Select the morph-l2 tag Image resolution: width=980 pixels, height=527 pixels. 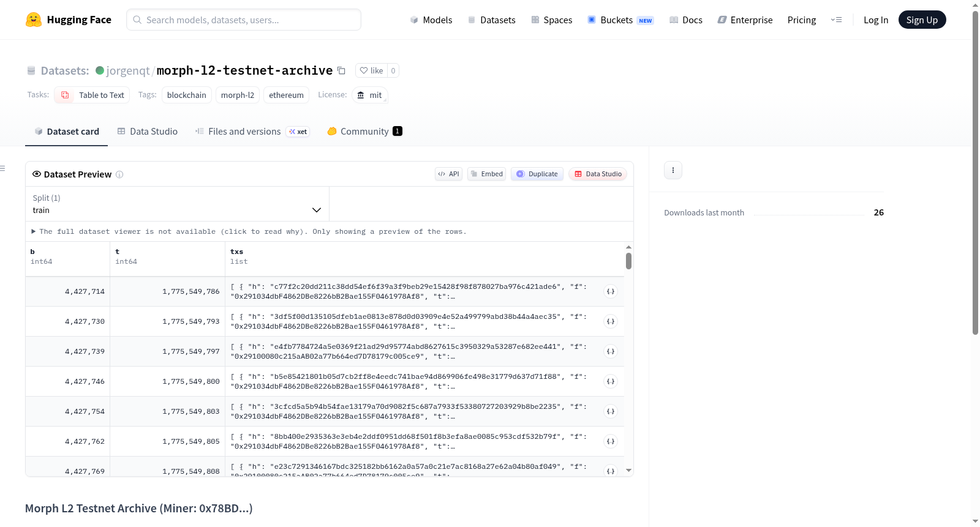click(238, 95)
